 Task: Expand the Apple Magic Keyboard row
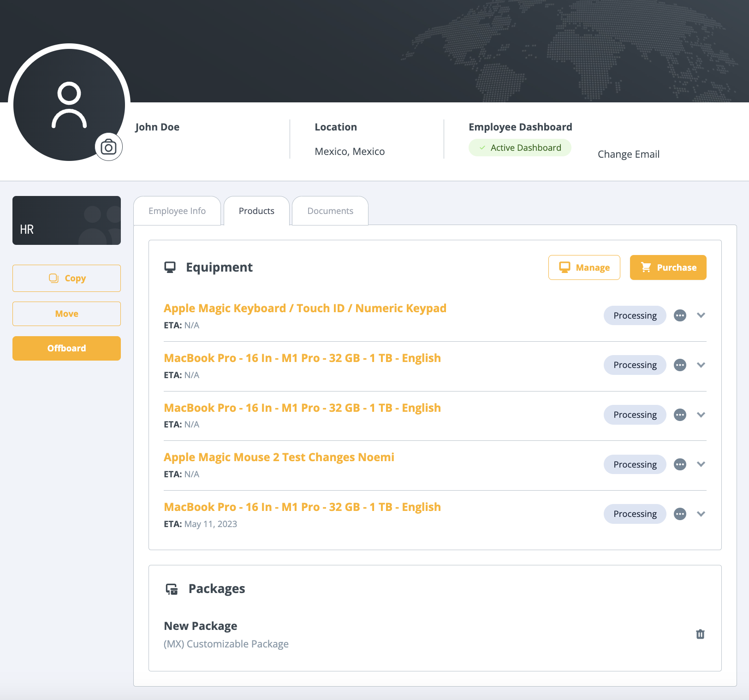(x=701, y=315)
